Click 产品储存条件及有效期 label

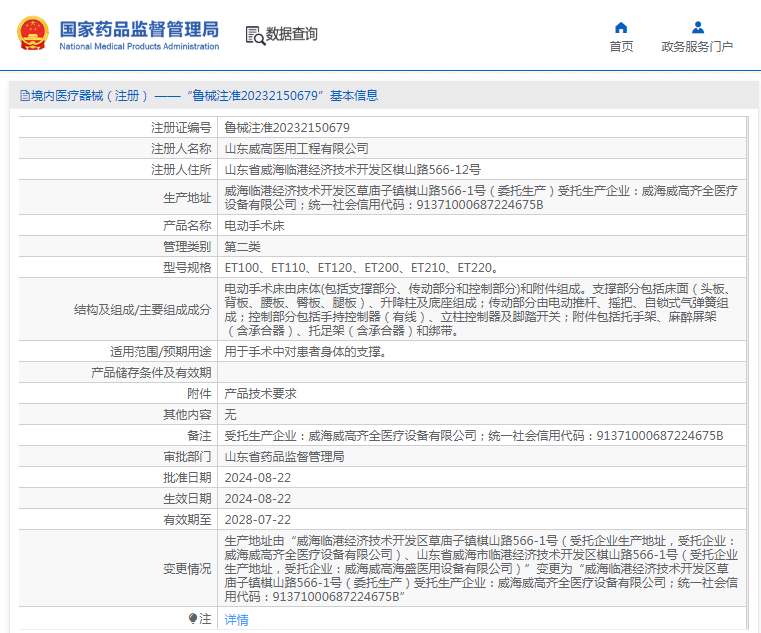[x=151, y=372]
